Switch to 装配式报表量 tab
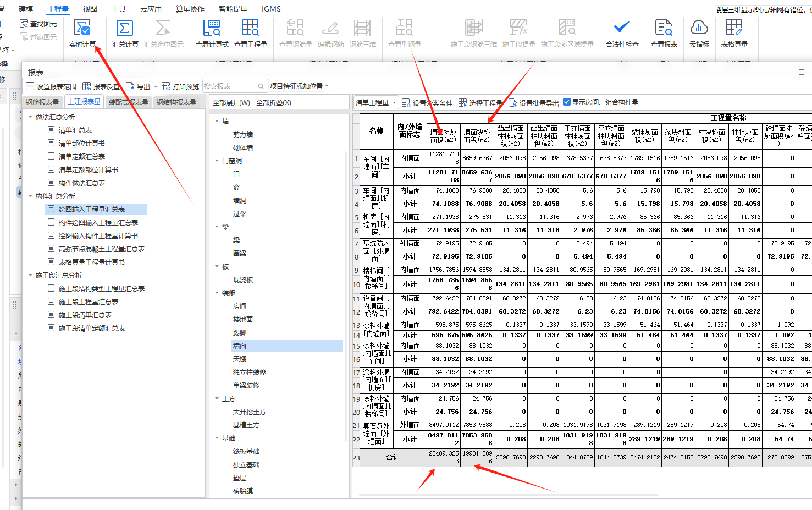This screenshot has height=510, width=812. tap(129, 102)
